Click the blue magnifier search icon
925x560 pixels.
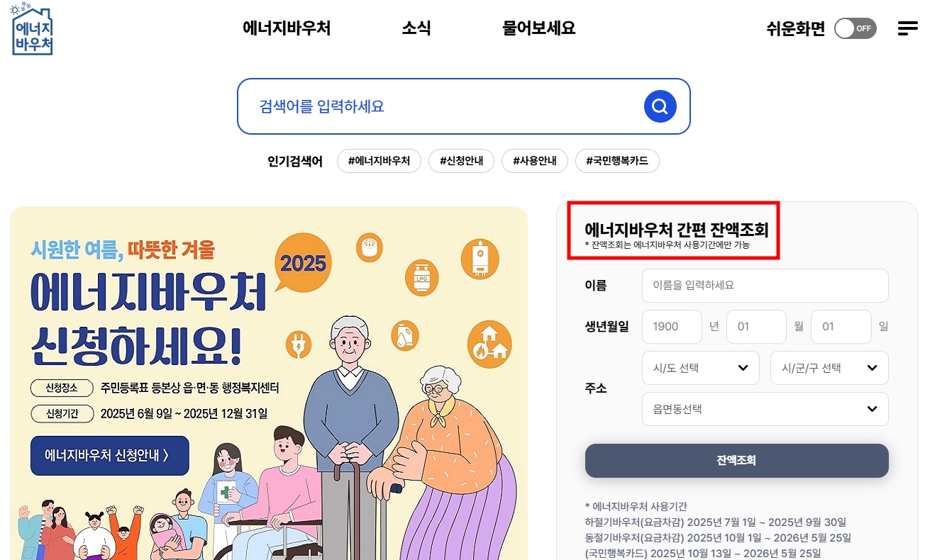tap(660, 106)
